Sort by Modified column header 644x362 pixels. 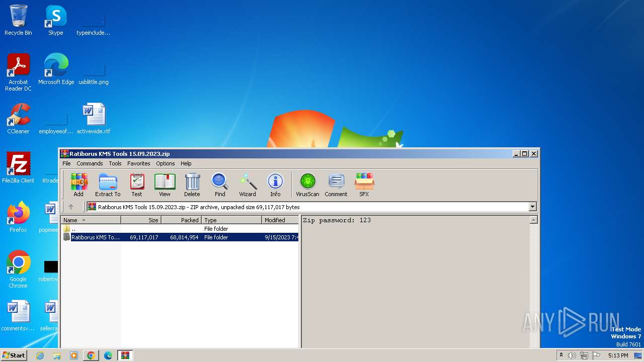(280, 220)
